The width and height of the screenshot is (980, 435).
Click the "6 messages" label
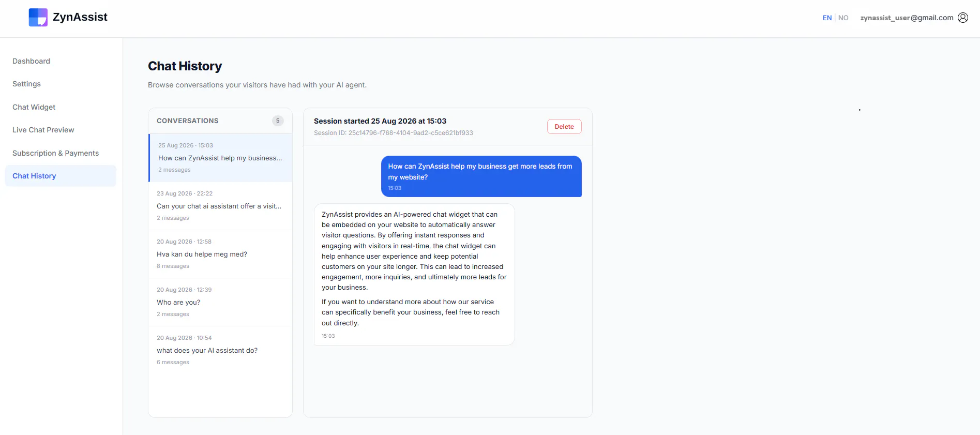coord(173,362)
